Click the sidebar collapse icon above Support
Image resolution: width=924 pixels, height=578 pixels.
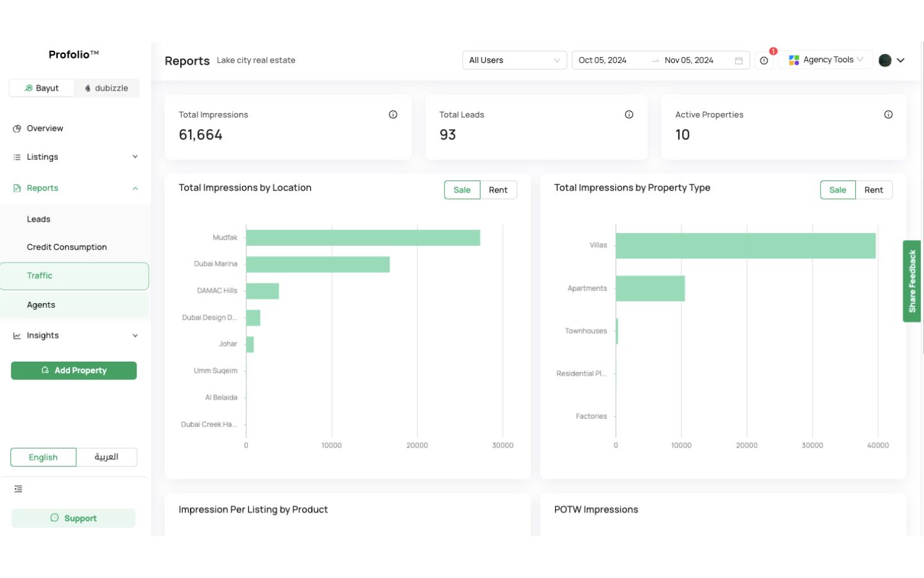tap(18, 489)
